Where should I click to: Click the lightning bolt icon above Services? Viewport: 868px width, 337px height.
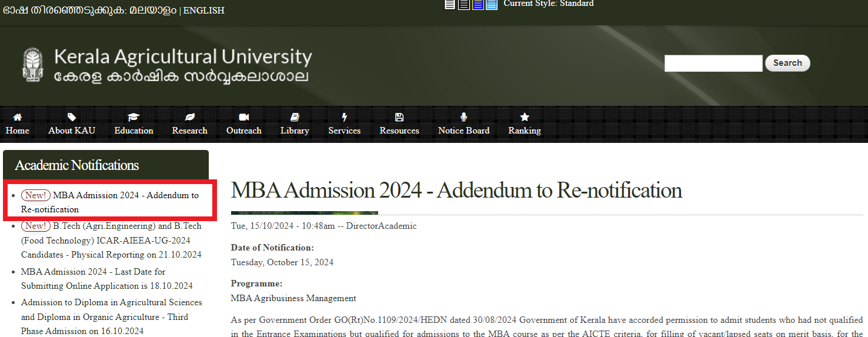345,117
